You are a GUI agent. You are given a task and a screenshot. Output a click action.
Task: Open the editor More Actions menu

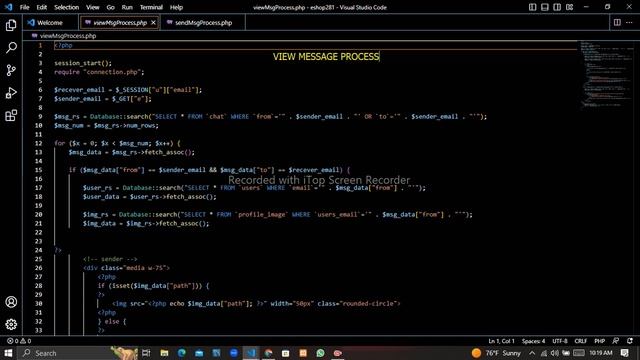pos(629,22)
